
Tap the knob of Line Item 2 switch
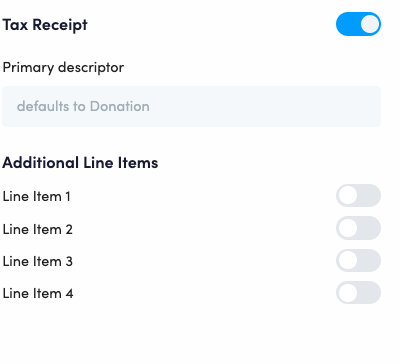[x=348, y=228]
